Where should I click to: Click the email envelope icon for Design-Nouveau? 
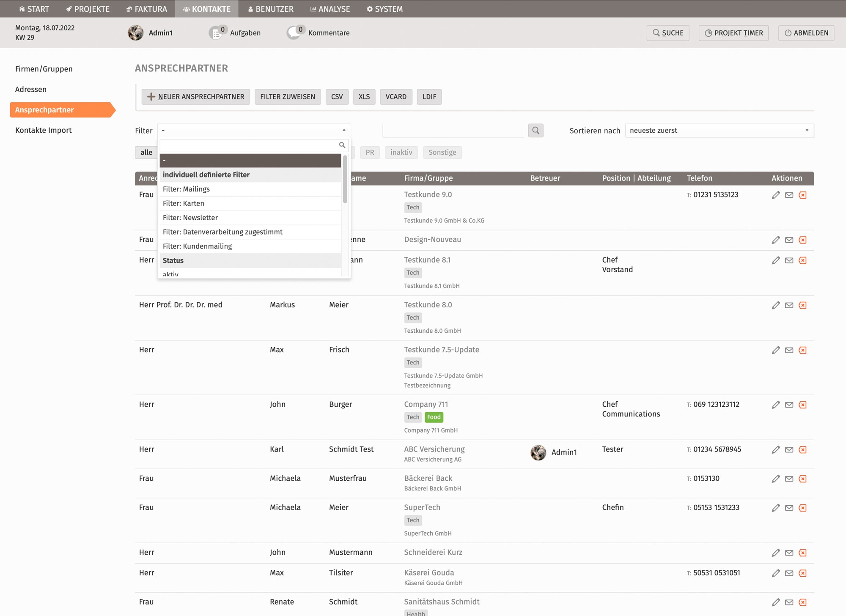789,240
